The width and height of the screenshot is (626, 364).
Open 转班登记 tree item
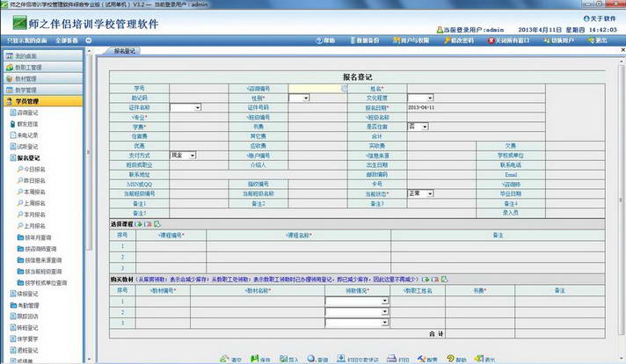(x=25, y=328)
